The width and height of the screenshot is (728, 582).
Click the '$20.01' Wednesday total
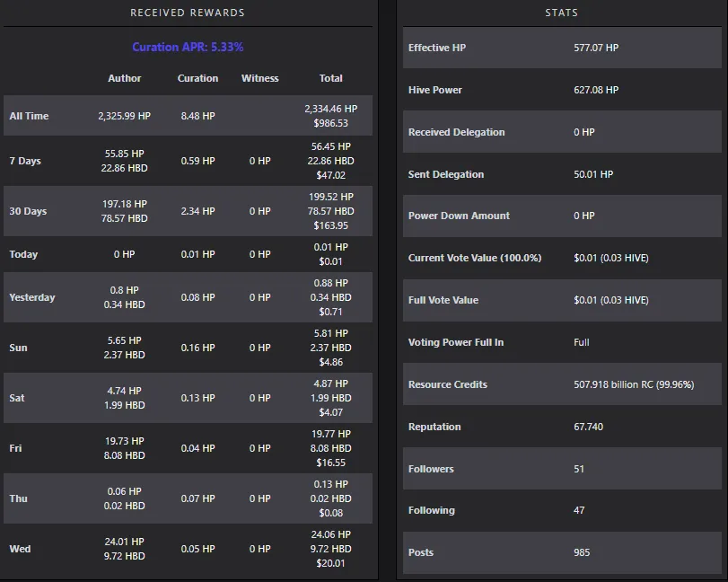330,563
